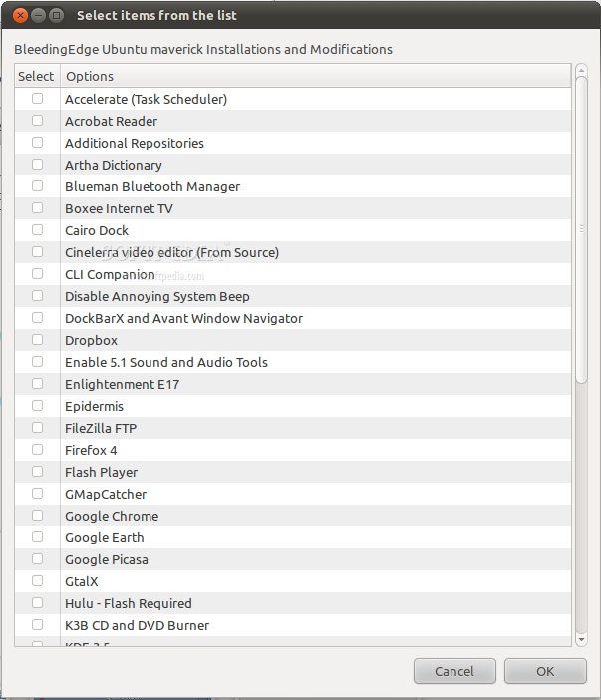
Task: Select the Google Earth row label
Action: (105, 537)
